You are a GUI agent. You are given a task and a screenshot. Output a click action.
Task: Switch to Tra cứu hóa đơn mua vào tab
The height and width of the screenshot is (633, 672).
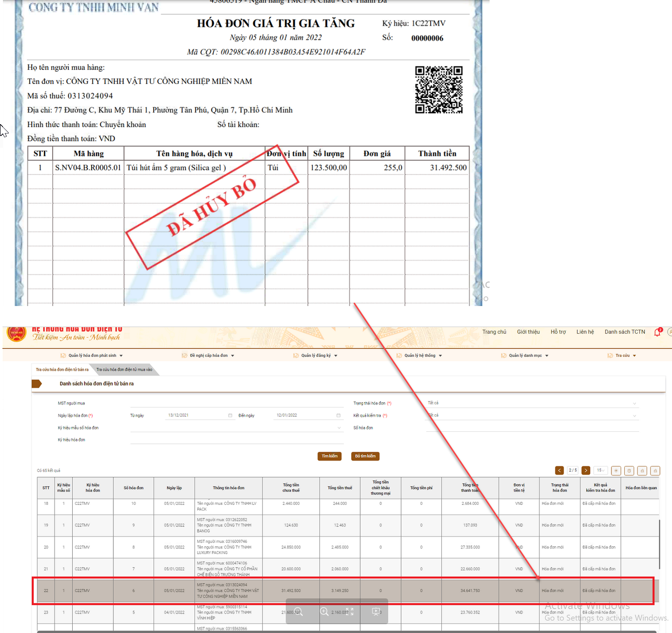[124, 370]
